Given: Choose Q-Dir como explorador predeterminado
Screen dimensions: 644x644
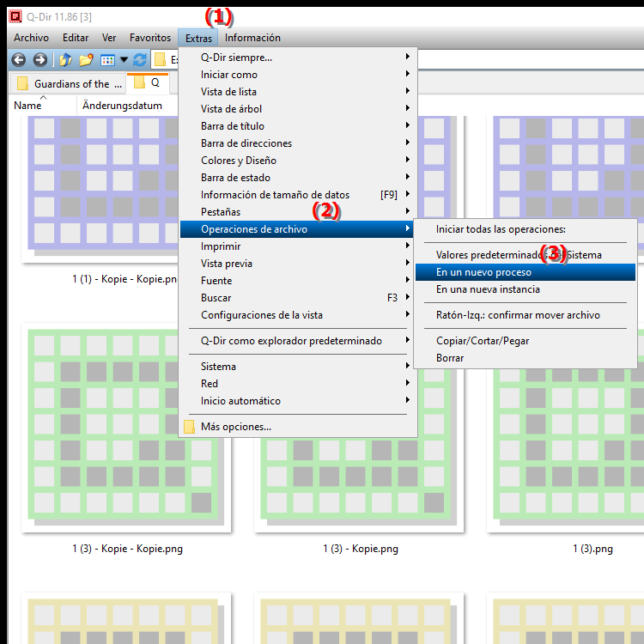Looking at the screenshot, I should (x=291, y=341).
